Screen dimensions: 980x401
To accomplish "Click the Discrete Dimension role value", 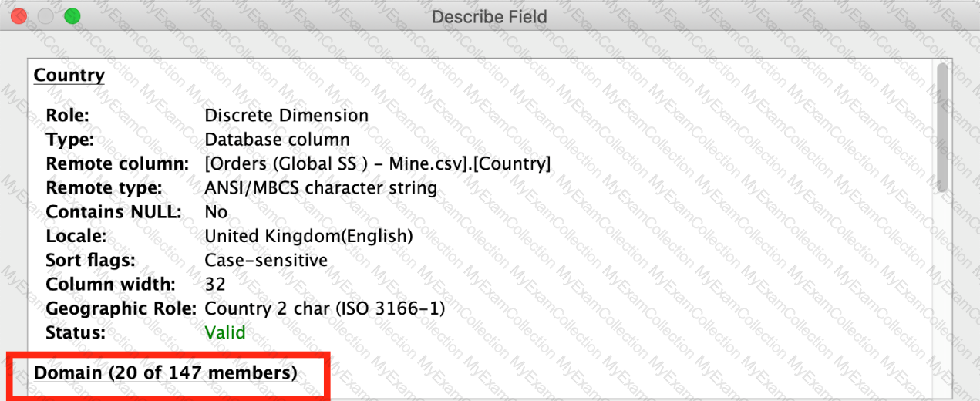I will (x=286, y=116).
